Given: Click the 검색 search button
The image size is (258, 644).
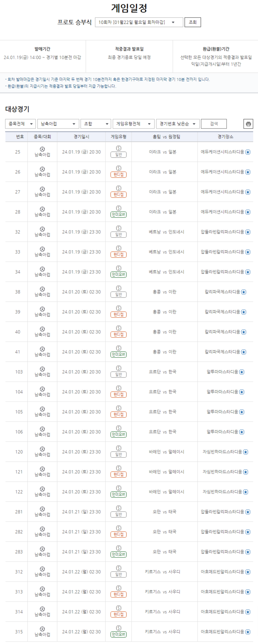Looking at the screenshot, I should tap(214, 124).
